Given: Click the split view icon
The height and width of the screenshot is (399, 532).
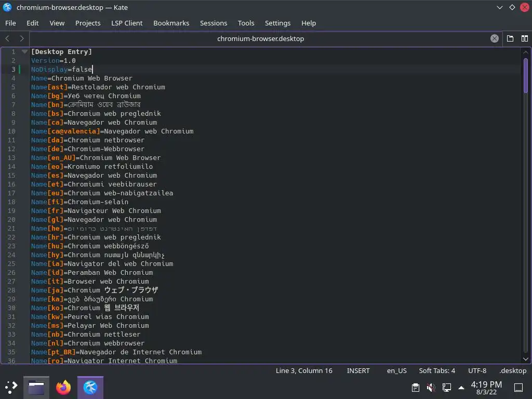Looking at the screenshot, I should click(x=525, y=38).
